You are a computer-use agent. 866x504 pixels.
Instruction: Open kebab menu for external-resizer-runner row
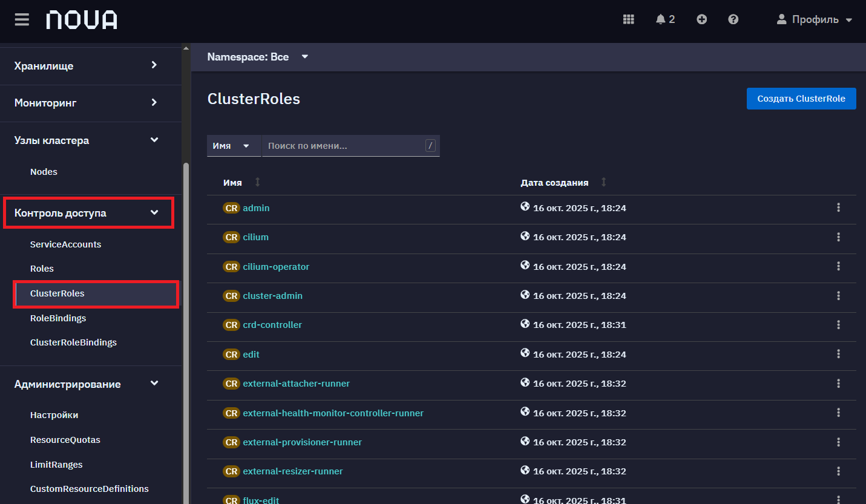pyautogui.click(x=838, y=471)
